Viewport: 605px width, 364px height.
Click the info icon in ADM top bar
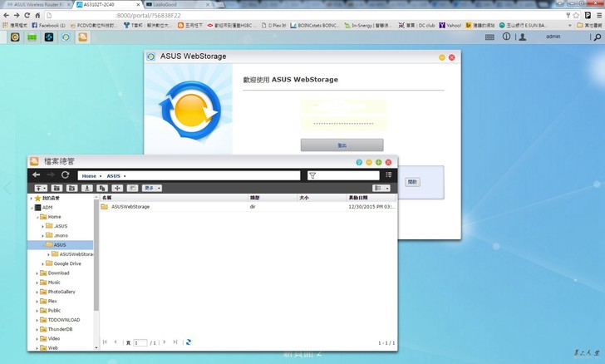pos(507,37)
